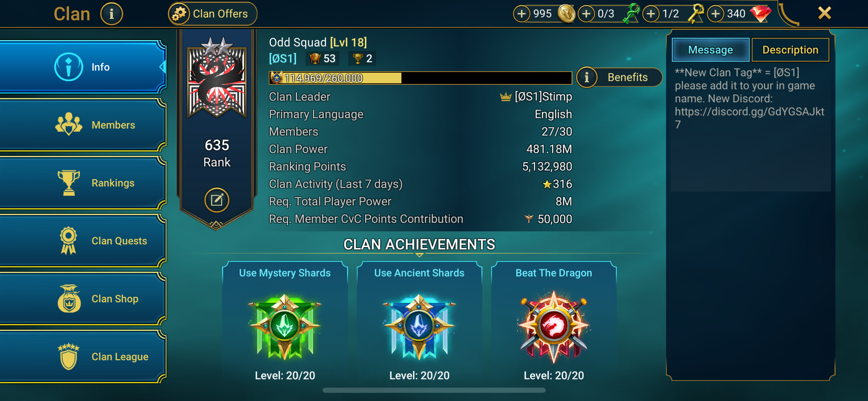
Task: Switch to the Description tab
Action: 790,50
